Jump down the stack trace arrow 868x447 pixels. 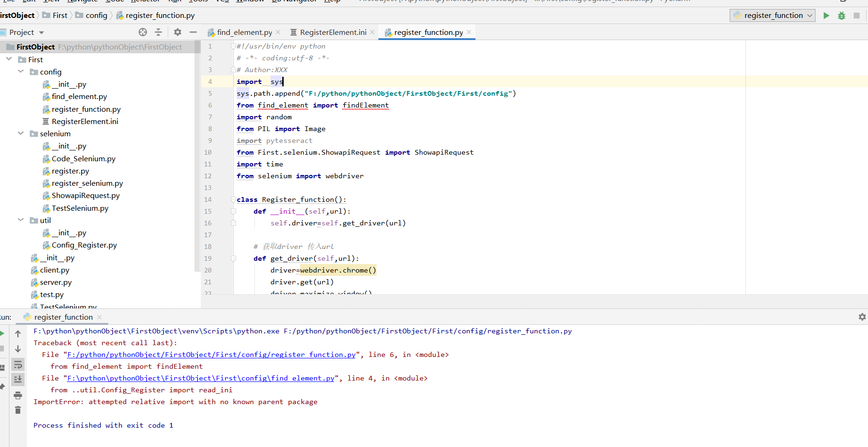pos(18,349)
